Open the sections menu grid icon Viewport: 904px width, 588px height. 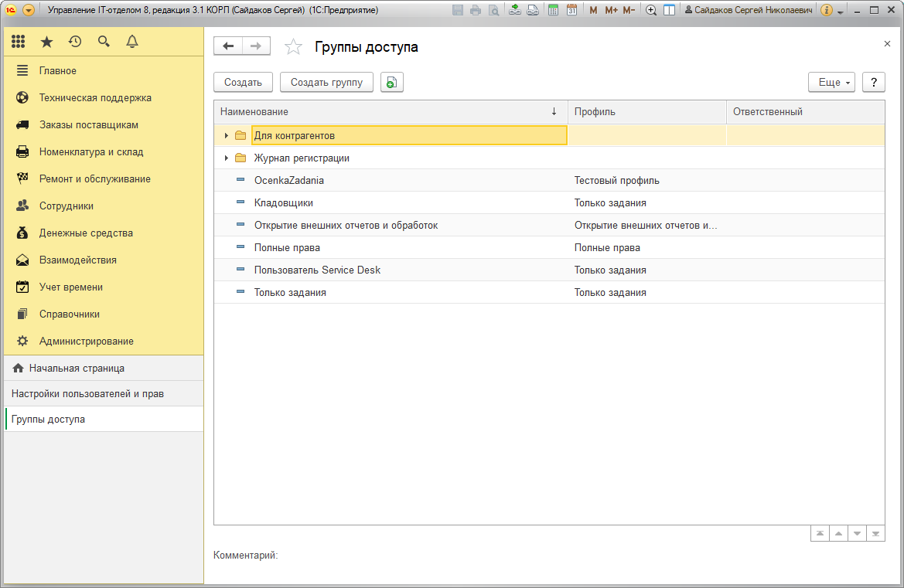coord(18,42)
